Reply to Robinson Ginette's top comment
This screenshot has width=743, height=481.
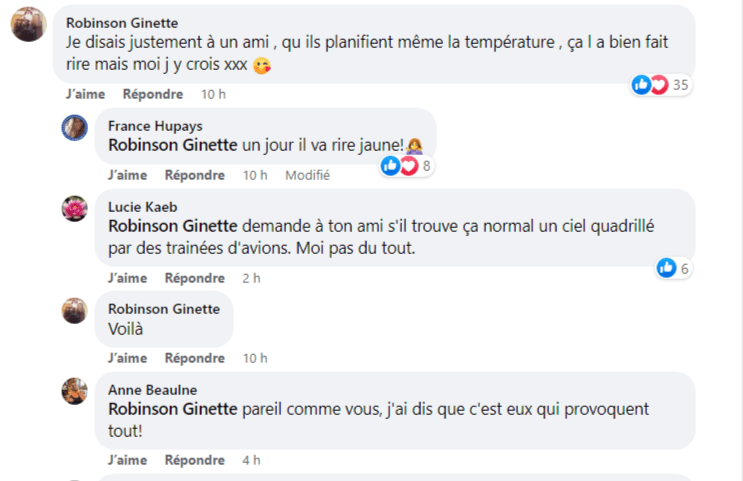click(153, 94)
